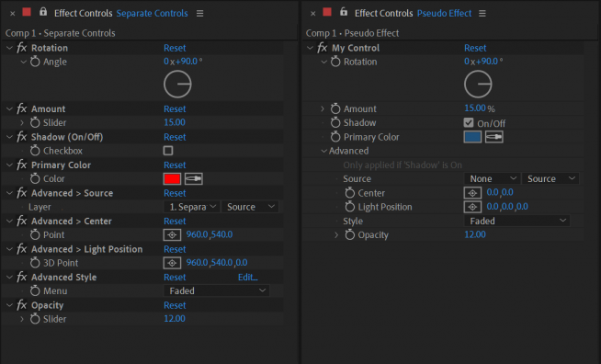Open the Faded Menu dropdown under Advanced Style
Image resolution: width=601 pixels, height=364 pixels.
217,290
